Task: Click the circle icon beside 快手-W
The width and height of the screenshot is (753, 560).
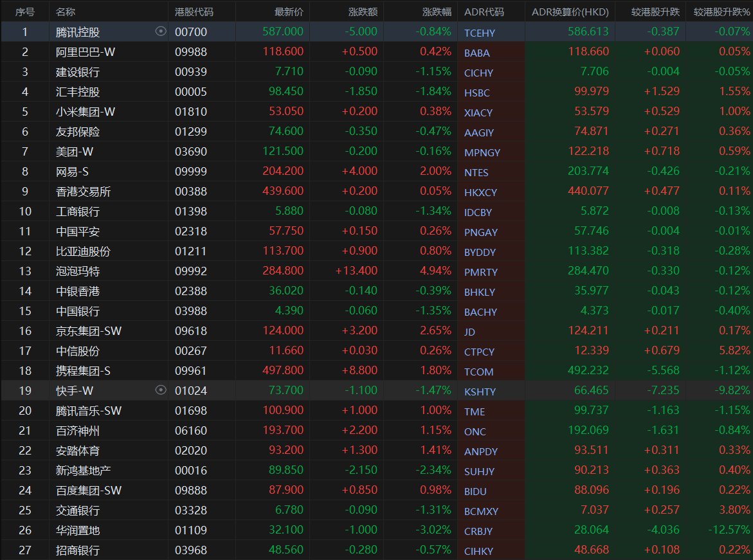Action: coord(161,390)
